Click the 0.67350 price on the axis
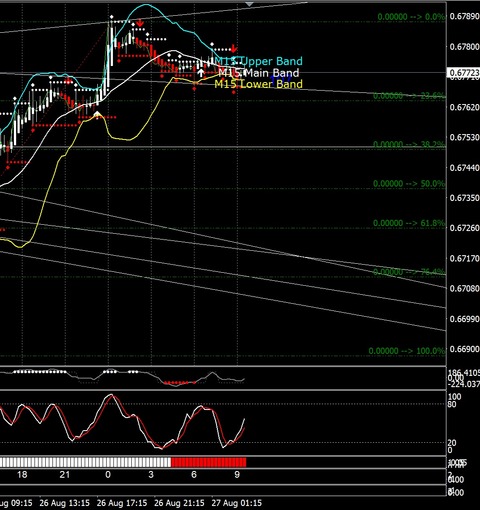The image size is (480, 510). 465,198
